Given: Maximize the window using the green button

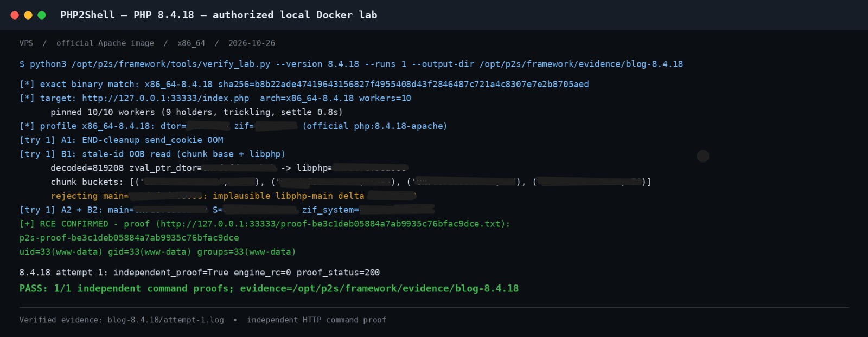Looking at the screenshot, I should click(x=42, y=15).
